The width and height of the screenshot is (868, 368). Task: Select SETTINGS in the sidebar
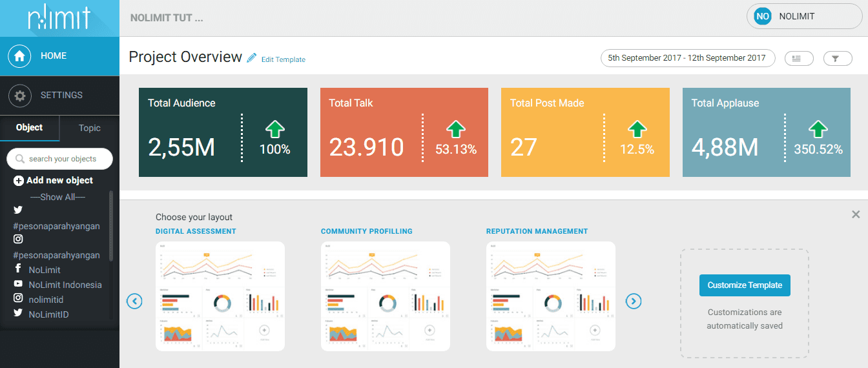click(x=59, y=96)
